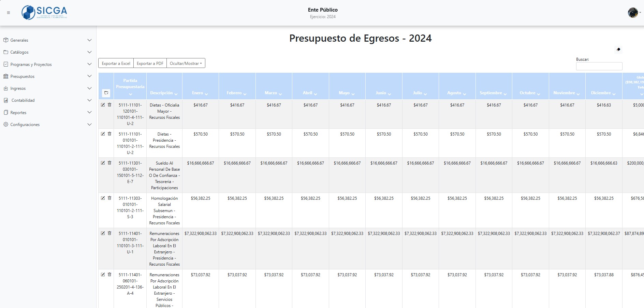Edit the Sueldo Al Personal De Base row
Viewport: 644px width, 308px height.
tap(103, 163)
